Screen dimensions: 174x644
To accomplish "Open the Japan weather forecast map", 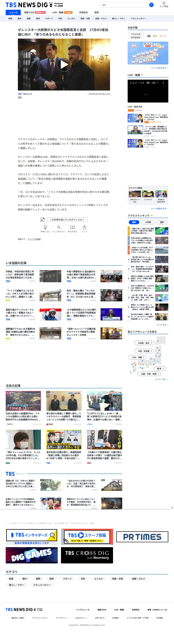I will tap(148, 53).
